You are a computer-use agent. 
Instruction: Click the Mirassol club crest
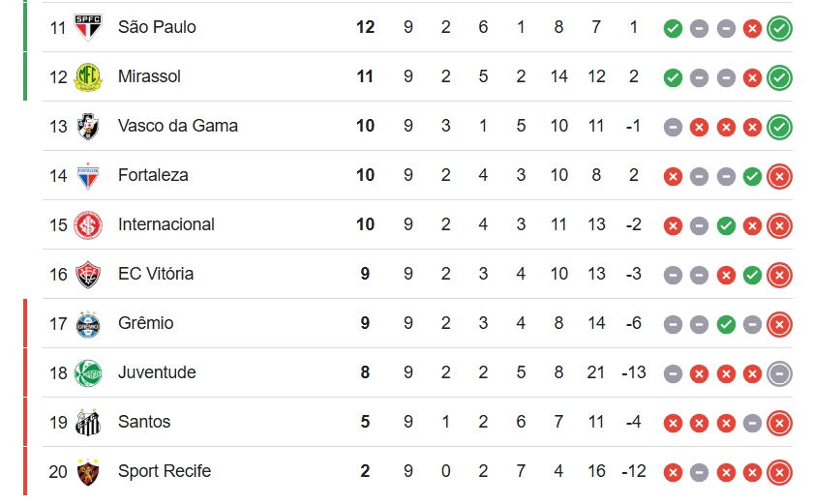point(88,76)
